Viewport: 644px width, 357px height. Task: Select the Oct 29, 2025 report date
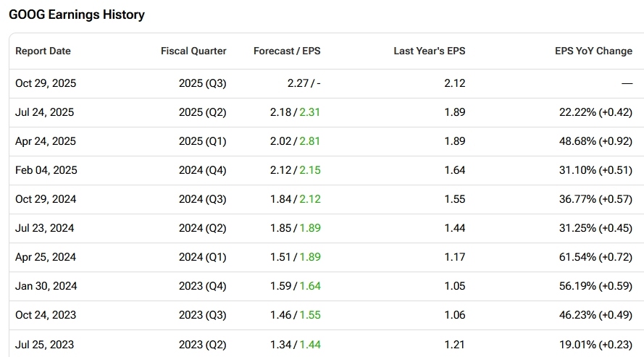(x=46, y=83)
